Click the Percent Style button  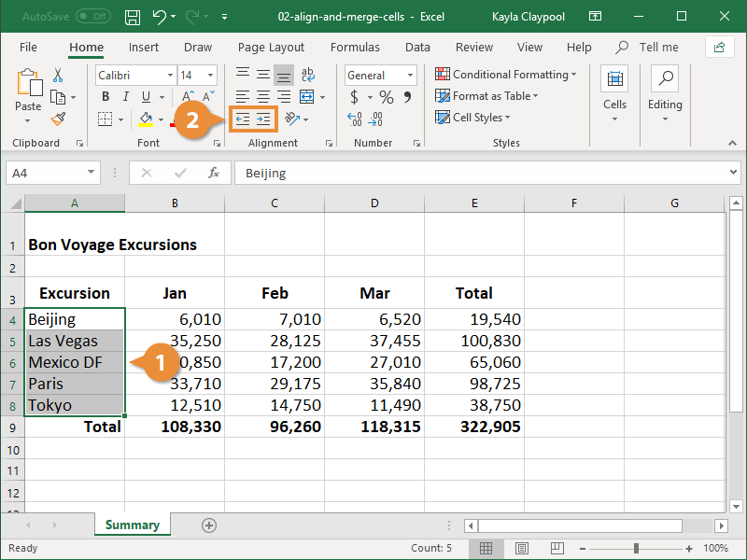[386, 97]
